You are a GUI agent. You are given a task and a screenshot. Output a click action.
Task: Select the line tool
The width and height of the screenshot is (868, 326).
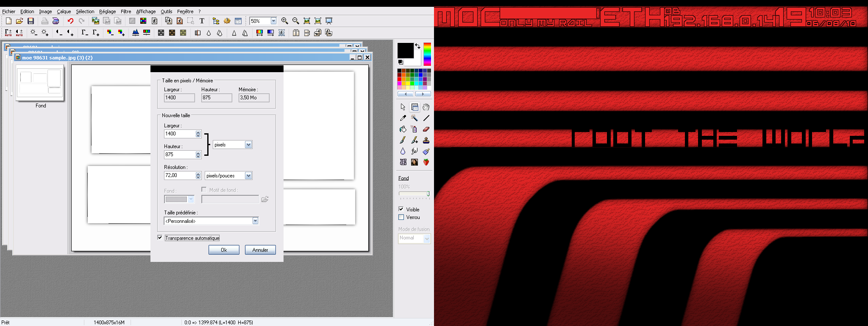(426, 118)
